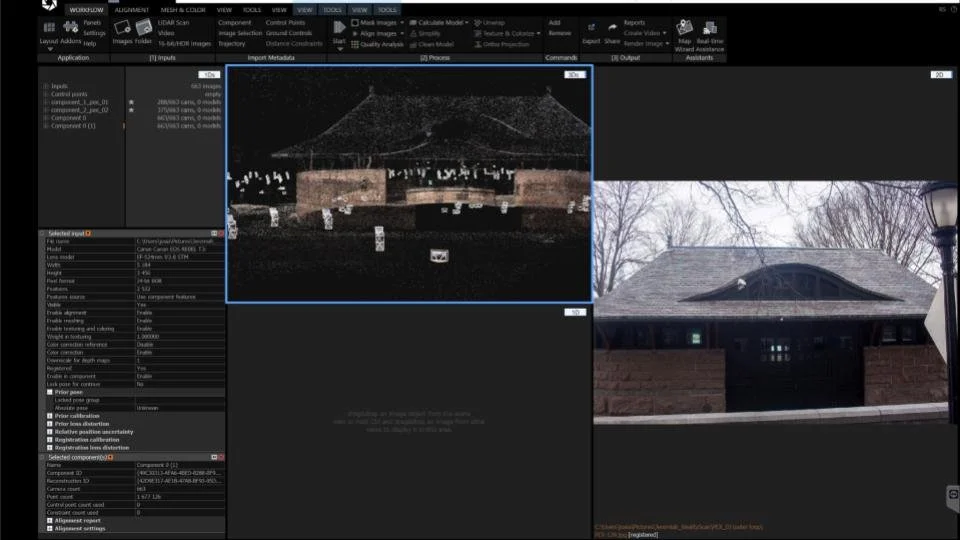Click the Ortho Projection icon
The width and height of the screenshot is (960, 540).
[x=478, y=44]
